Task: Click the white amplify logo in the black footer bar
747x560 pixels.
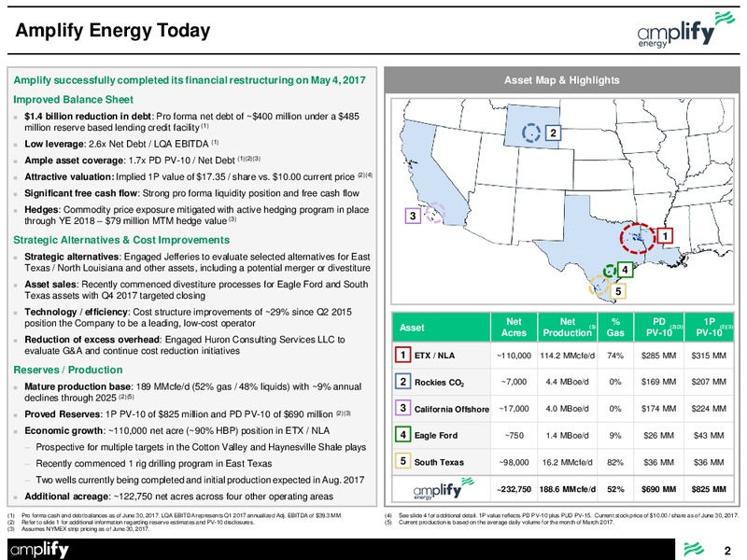Action: [39, 551]
